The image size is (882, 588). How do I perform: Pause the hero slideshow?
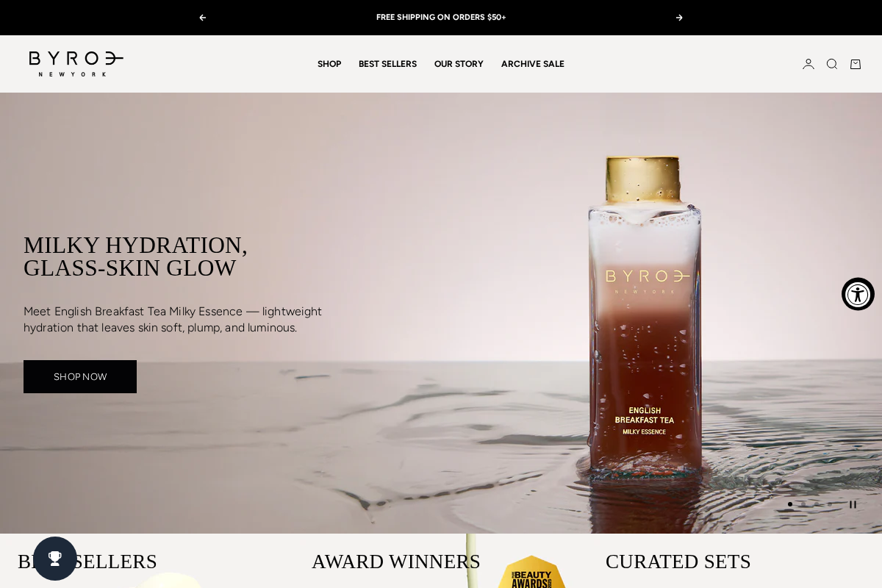point(853,504)
